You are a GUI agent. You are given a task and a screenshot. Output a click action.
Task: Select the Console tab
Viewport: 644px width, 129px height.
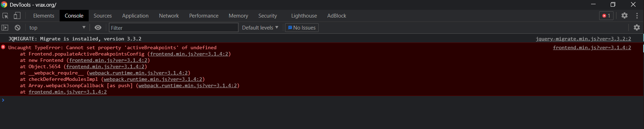click(74, 16)
